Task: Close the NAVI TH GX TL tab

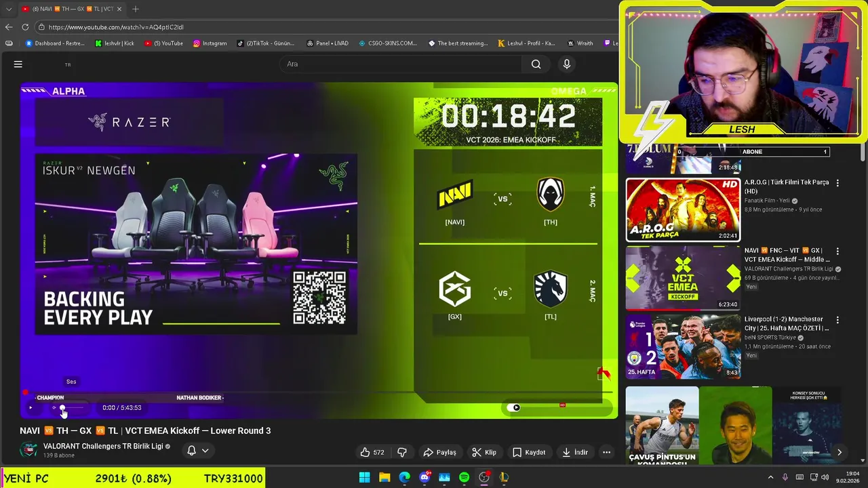Action: click(x=121, y=9)
